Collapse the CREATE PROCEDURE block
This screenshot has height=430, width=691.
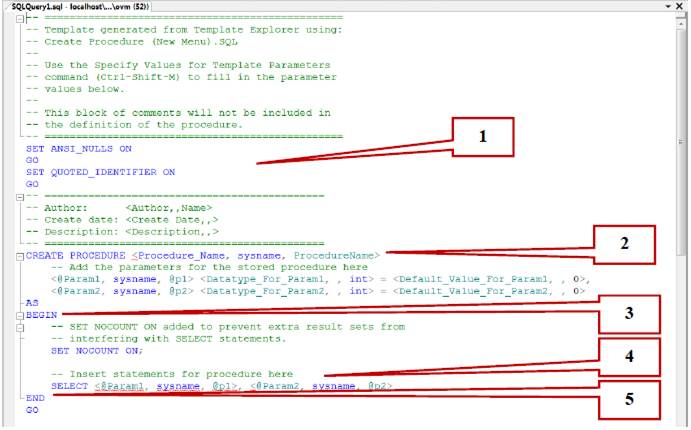tap(21, 256)
